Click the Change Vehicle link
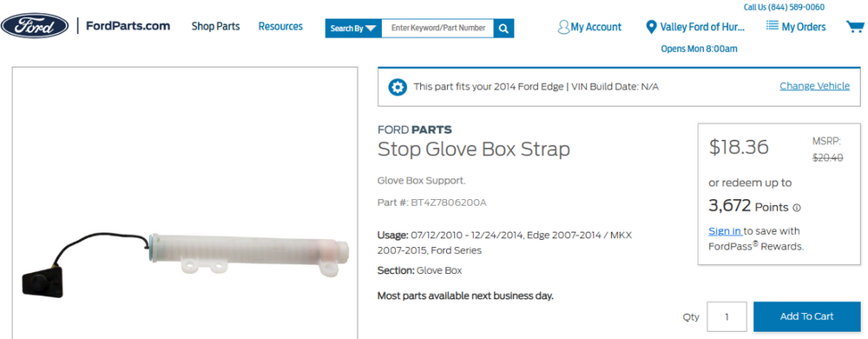 [814, 86]
